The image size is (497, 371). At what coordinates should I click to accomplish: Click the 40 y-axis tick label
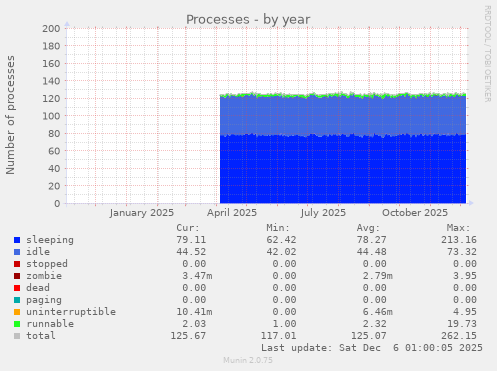click(54, 169)
